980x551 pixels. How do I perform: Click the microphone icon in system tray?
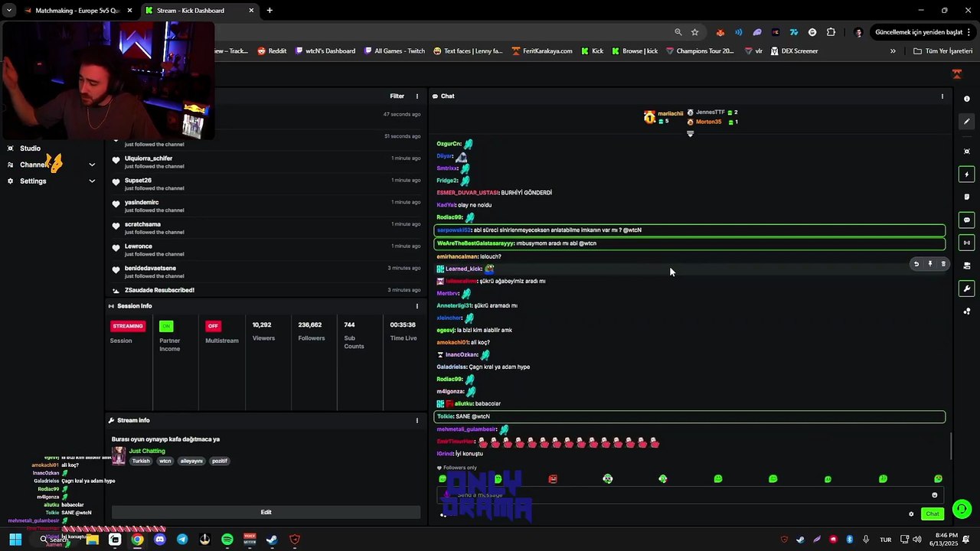[866, 540]
